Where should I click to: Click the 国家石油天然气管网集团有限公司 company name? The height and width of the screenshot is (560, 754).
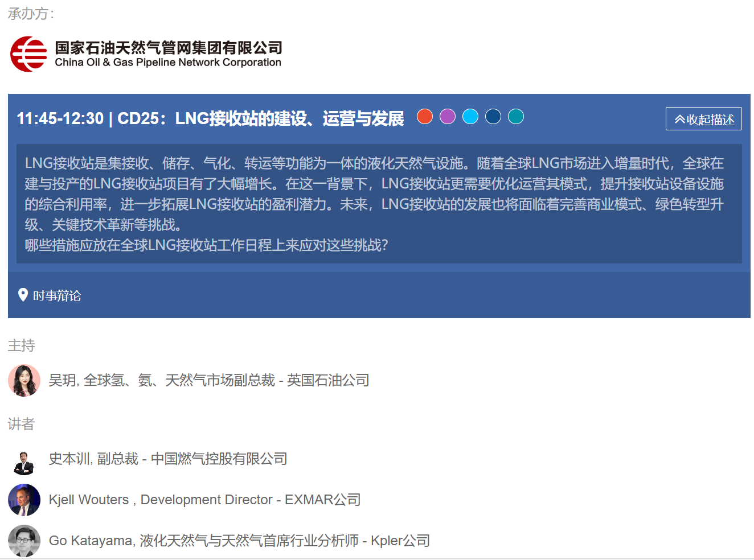169,48
